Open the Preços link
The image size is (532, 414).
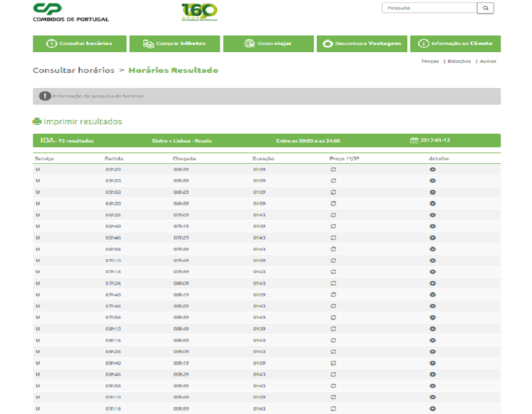430,61
